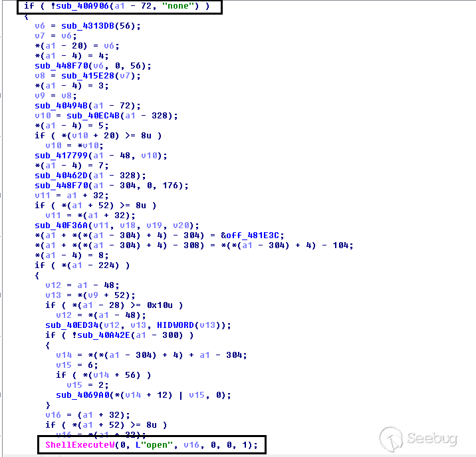Image resolution: width=476 pixels, height=457 pixels.
Task: Click the sub_40494B(a1 - 72) call
Action: tap(88, 106)
